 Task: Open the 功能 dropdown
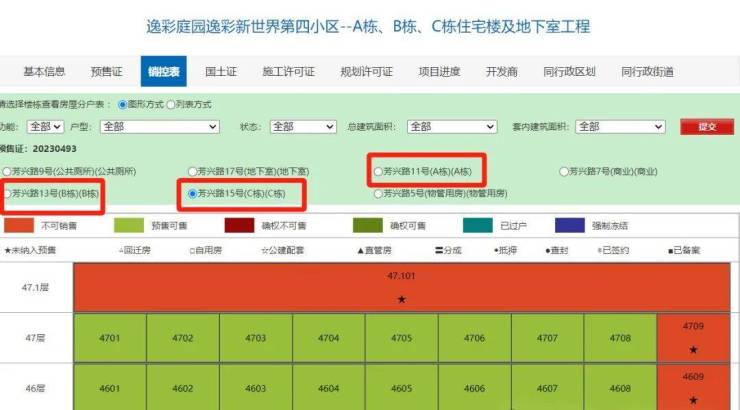point(45,126)
